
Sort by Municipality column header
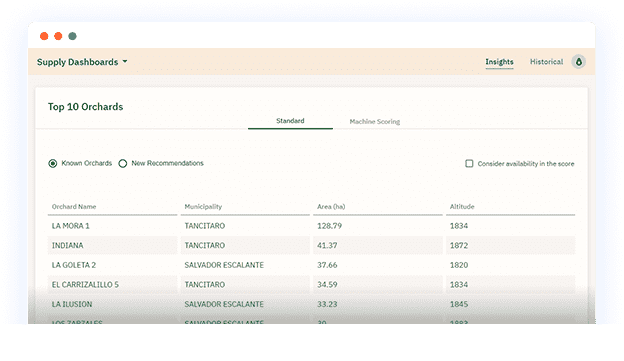pos(203,207)
